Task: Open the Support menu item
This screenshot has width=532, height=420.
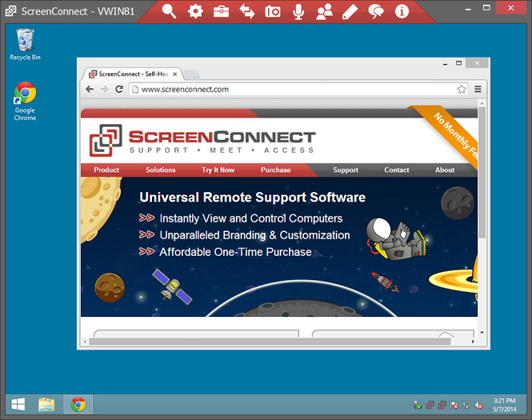Action: click(x=346, y=170)
